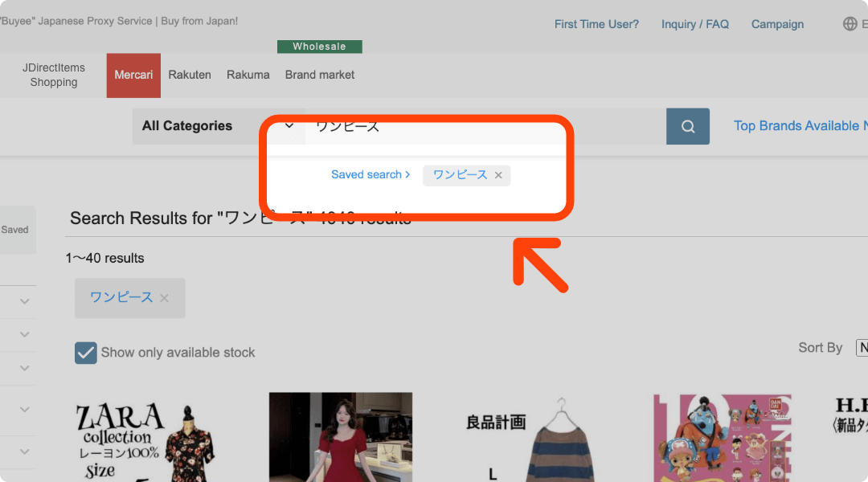Open the Sort By dropdown
The image size is (868, 482).
(x=862, y=348)
